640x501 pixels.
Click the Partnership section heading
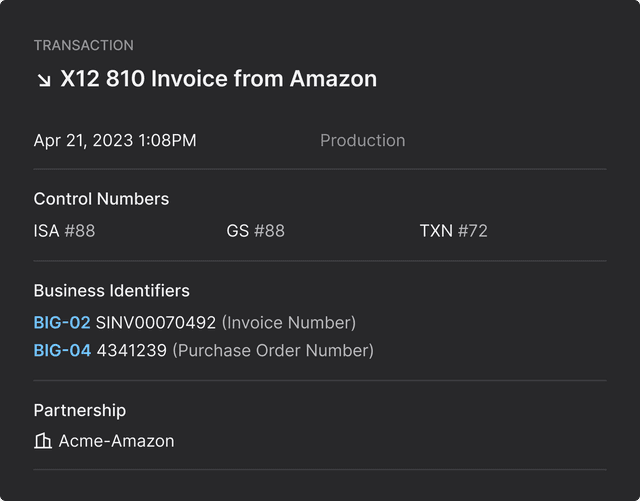[x=80, y=410]
